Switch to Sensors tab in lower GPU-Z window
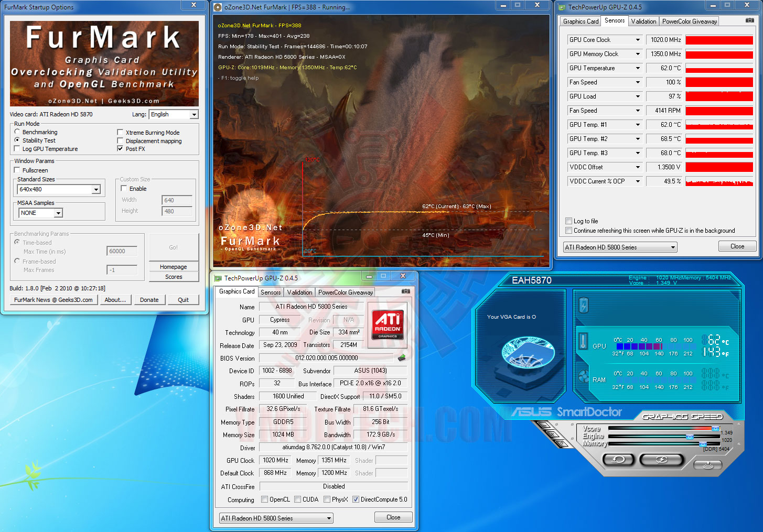763x532 pixels. coord(271,292)
